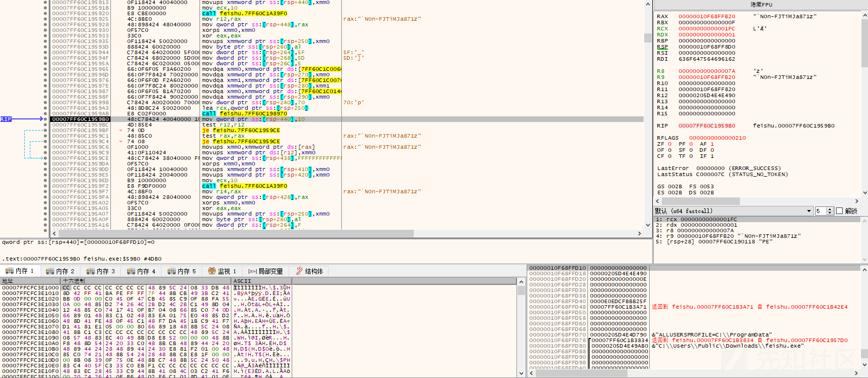Switch to 内存 3 tab
This screenshot has width=868, height=378.
pyautogui.click(x=101, y=271)
